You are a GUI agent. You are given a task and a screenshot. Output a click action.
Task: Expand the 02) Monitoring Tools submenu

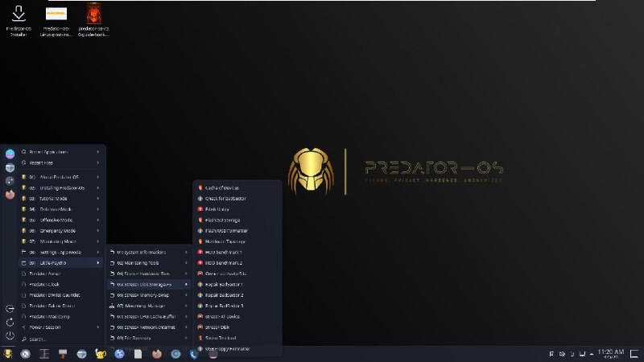149,263
